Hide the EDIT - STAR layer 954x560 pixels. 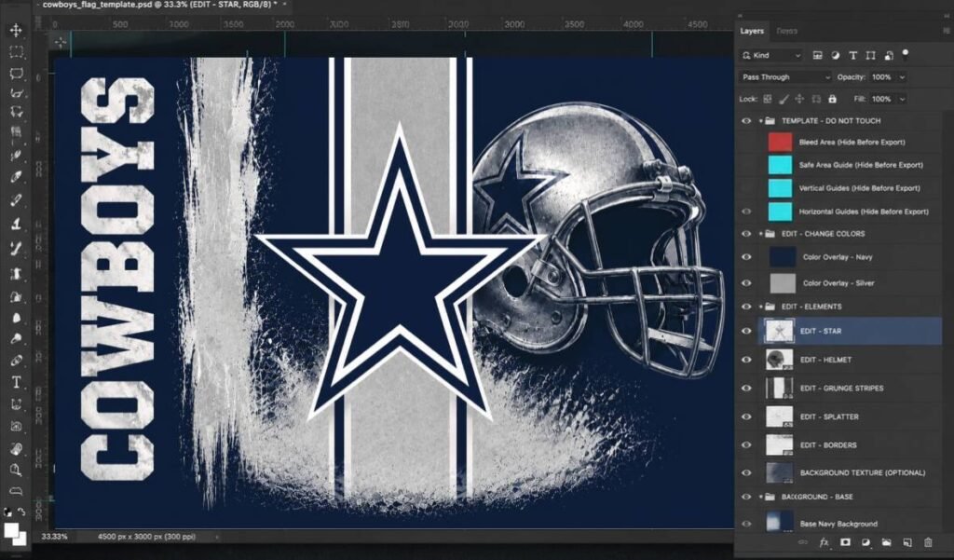(746, 331)
